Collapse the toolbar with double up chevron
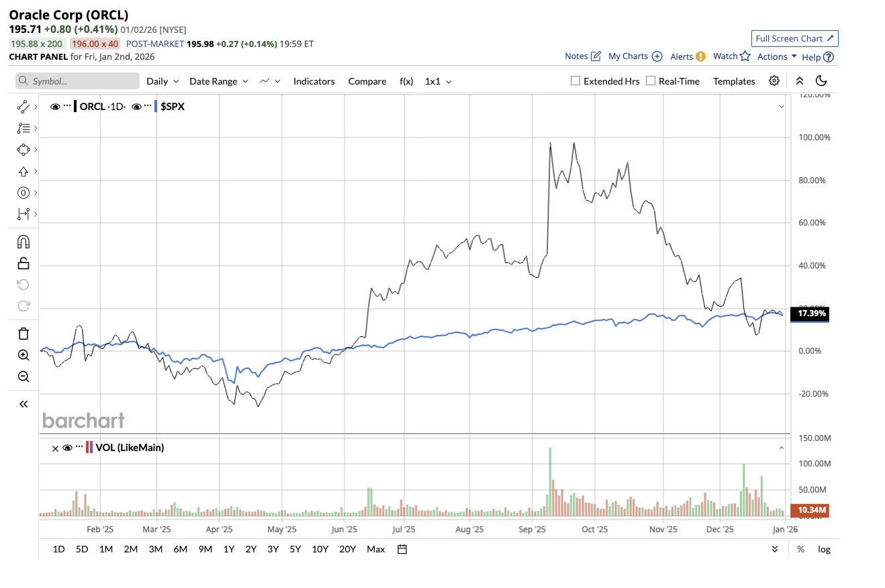 (x=800, y=81)
